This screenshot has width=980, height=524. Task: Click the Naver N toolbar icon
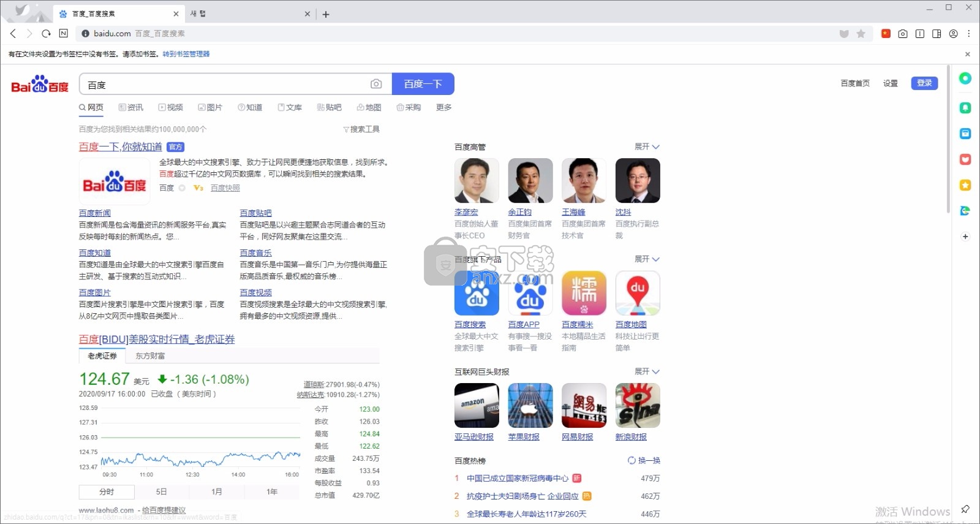(63, 34)
